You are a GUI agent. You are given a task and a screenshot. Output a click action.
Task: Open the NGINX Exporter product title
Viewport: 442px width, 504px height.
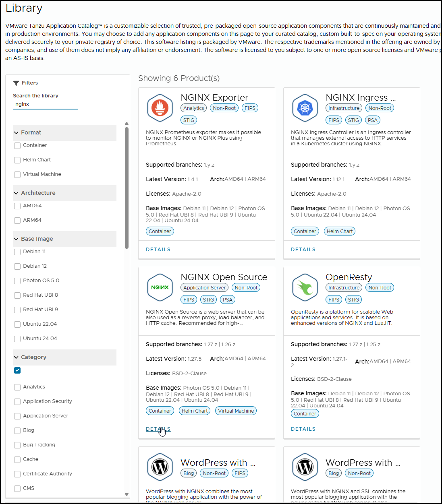point(214,97)
